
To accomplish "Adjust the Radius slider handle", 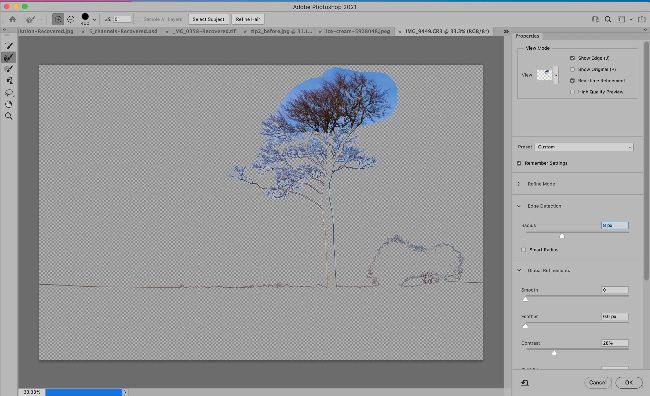I will [562, 236].
